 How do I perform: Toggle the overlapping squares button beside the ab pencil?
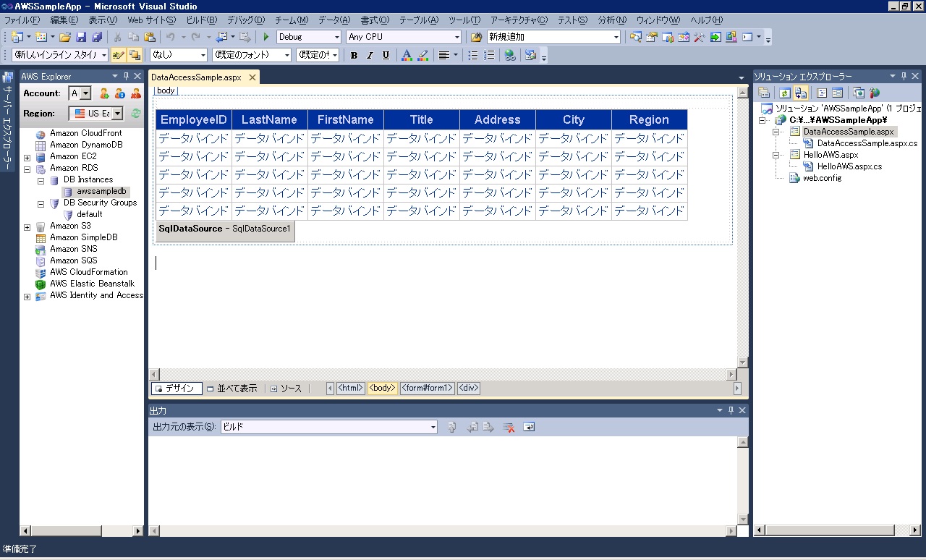(135, 55)
